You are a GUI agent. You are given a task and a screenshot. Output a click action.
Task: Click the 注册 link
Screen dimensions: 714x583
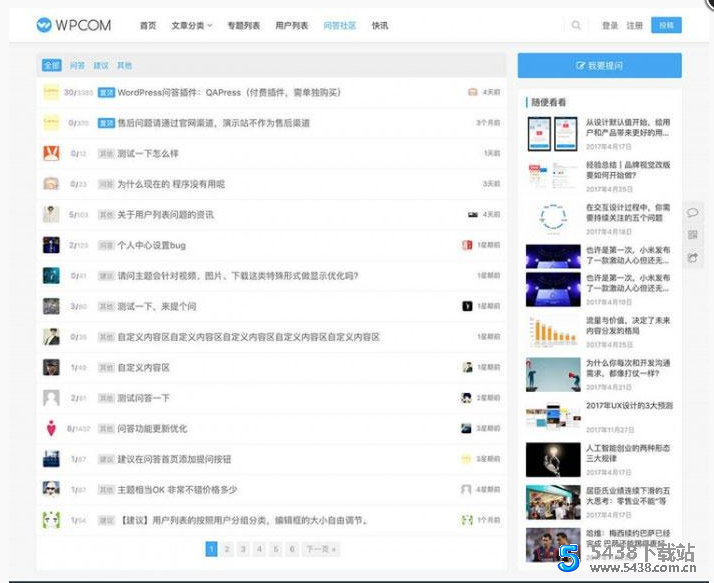[x=634, y=26]
